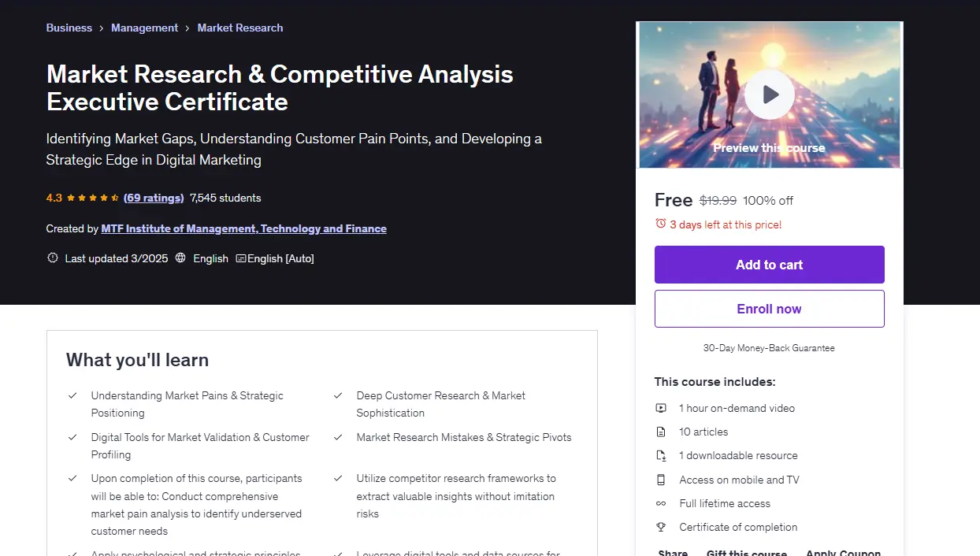
Task: Click the last updated clock icon
Action: pyautogui.click(x=53, y=258)
